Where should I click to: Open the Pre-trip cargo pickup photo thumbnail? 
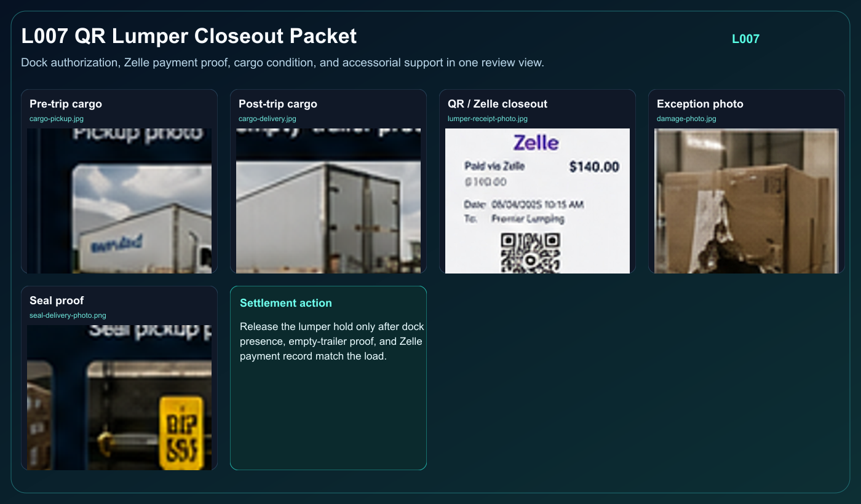[x=119, y=201]
